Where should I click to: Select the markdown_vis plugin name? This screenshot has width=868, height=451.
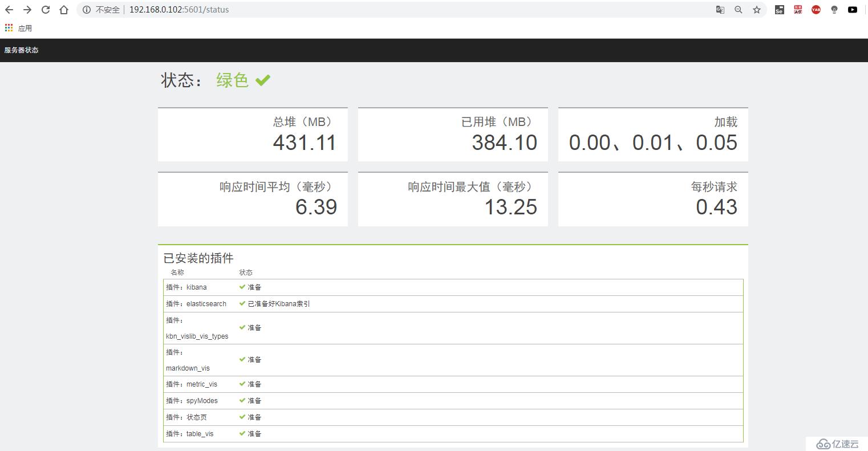coord(188,368)
